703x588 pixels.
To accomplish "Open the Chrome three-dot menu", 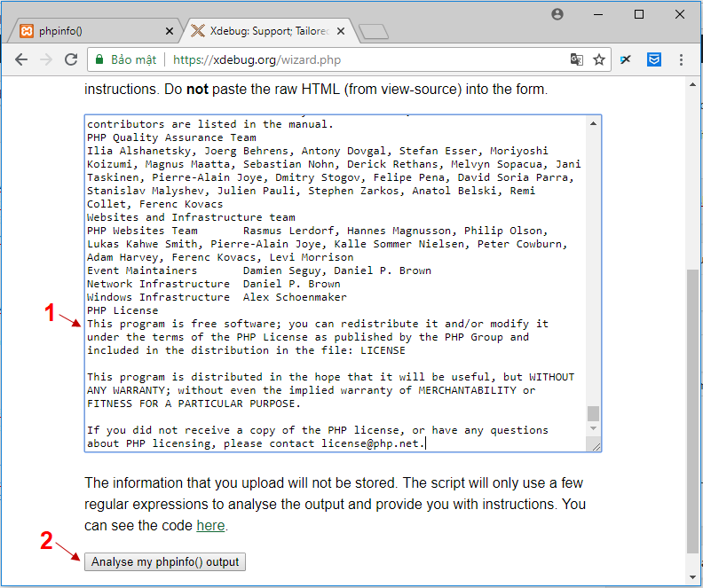I will pos(681,59).
